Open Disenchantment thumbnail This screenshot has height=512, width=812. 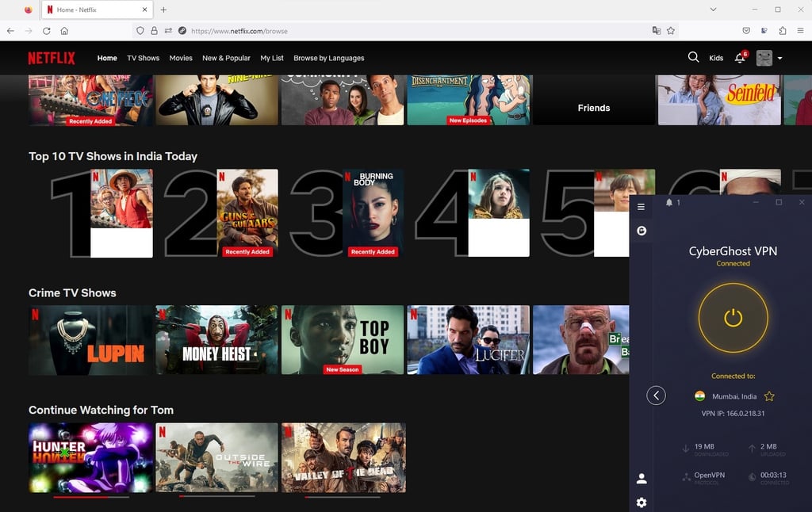468,100
